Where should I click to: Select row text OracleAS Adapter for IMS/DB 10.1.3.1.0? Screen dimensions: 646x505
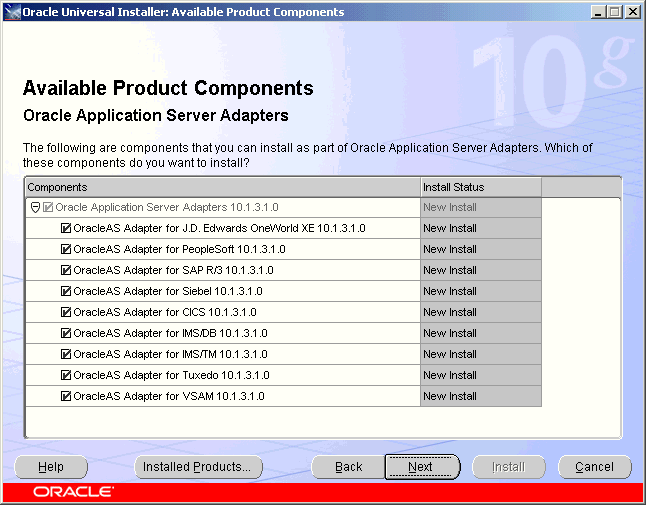coord(170,333)
